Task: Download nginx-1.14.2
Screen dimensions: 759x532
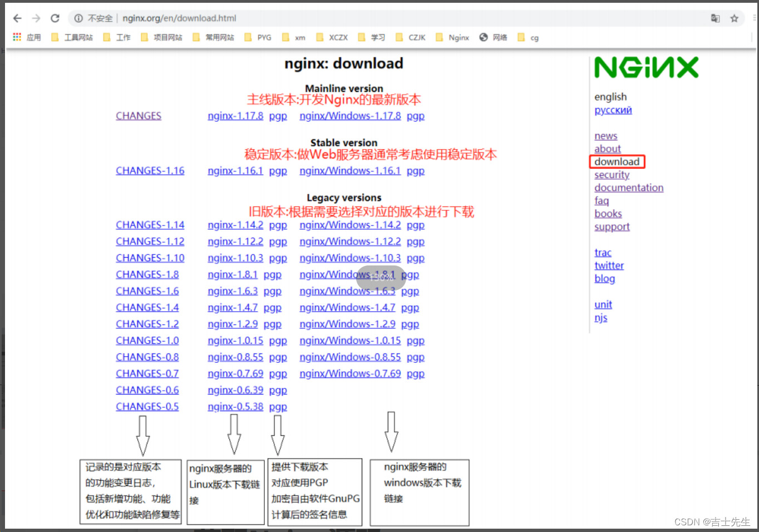Action: point(235,225)
